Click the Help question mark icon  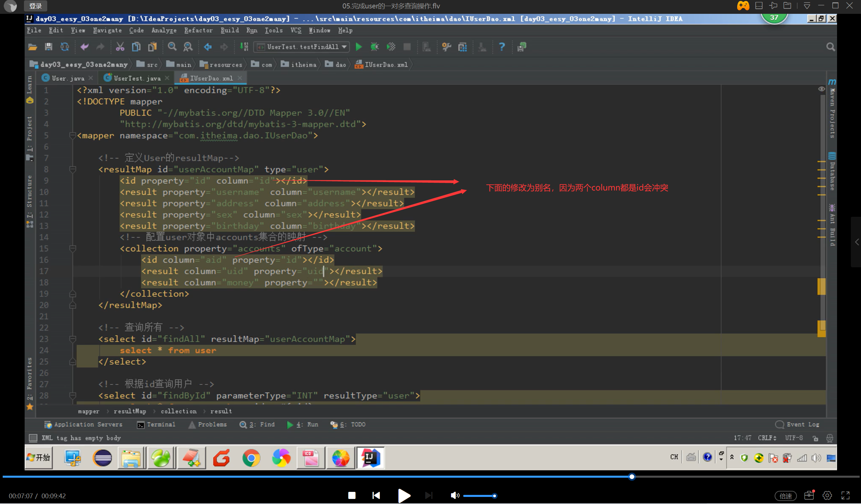(502, 47)
